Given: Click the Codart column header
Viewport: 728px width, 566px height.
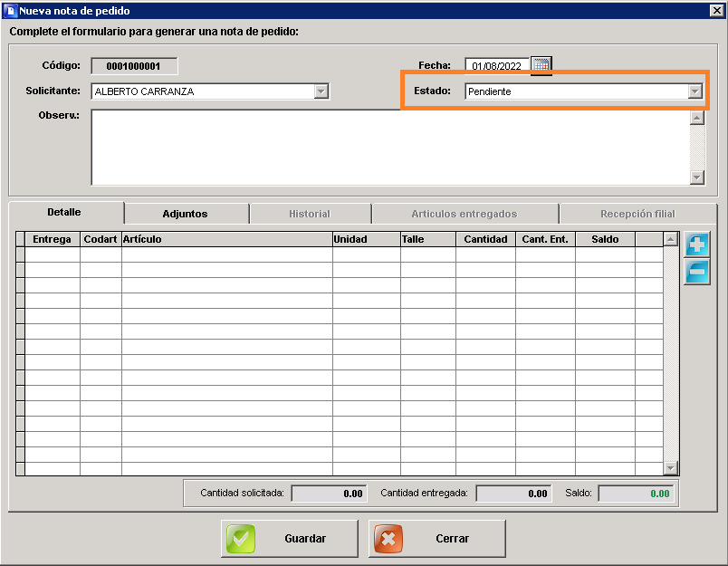Looking at the screenshot, I should point(101,239).
